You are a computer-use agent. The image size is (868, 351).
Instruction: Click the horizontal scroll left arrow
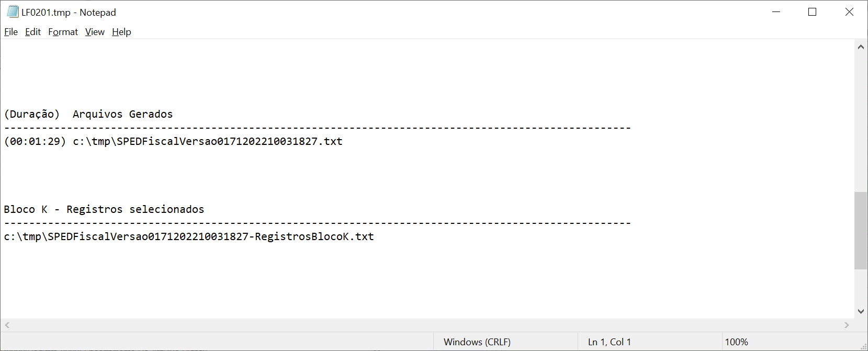click(x=7, y=325)
